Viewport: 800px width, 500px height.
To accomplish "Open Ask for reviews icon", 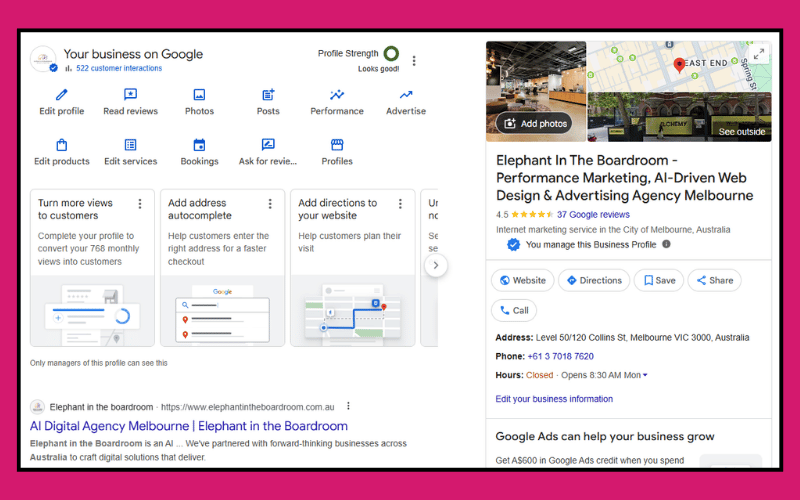I will click(268, 145).
